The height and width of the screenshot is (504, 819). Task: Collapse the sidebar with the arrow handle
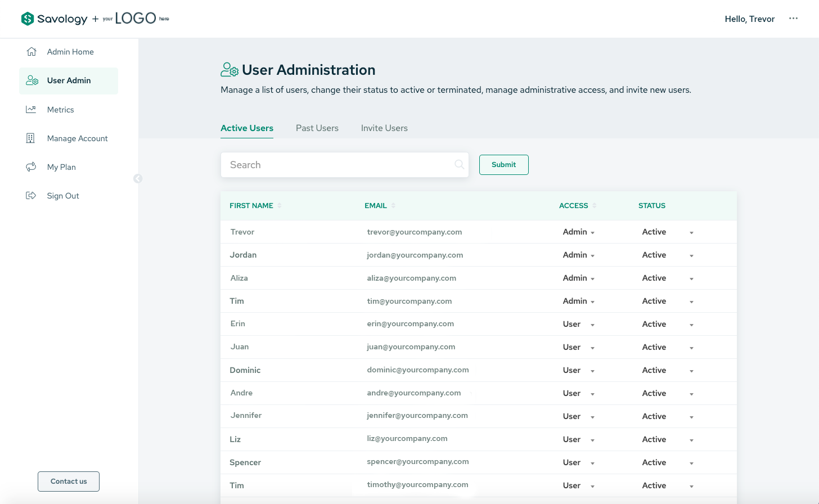click(138, 179)
